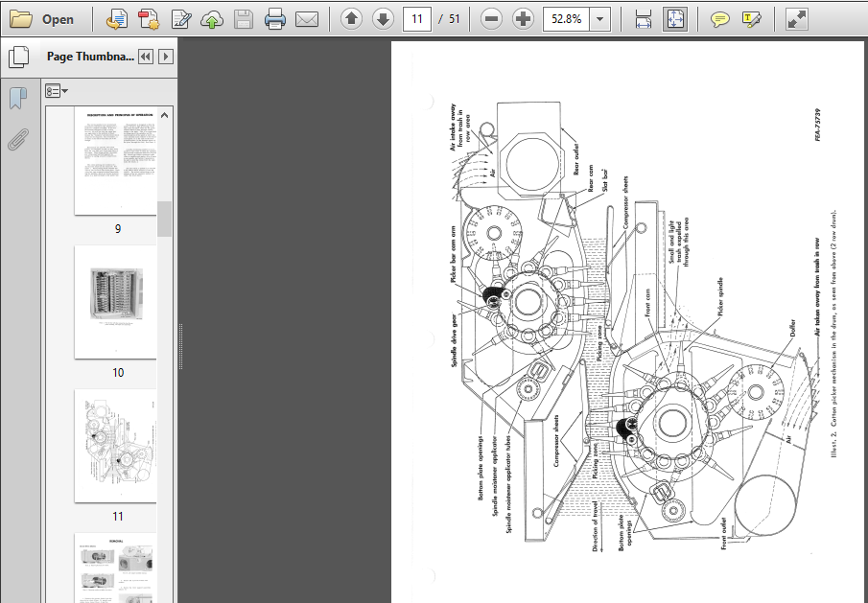Click the thumbnail label 10
Screen dimensions: 868x603
point(117,372)
